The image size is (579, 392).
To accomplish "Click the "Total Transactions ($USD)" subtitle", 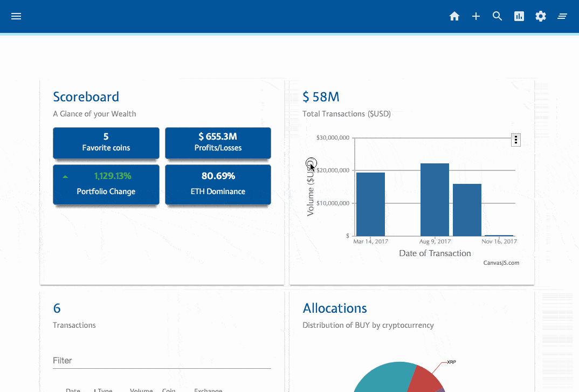I will click(346, 114).
